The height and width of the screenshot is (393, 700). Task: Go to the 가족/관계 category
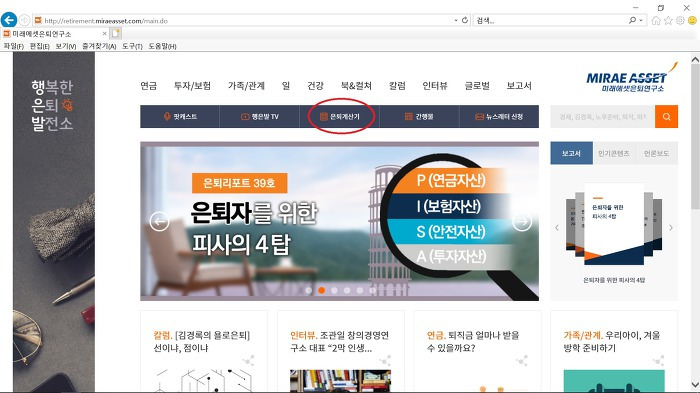(x=246, y=85)
